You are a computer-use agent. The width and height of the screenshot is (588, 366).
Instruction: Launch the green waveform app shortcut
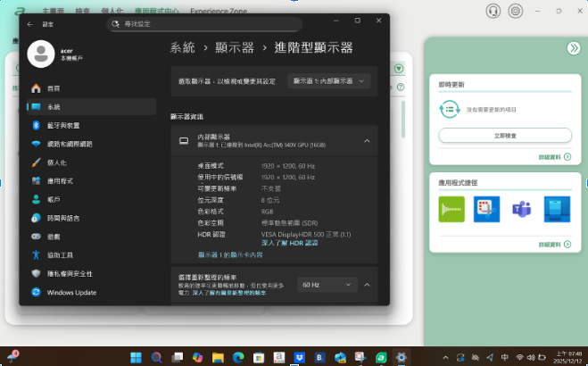(x=451, y=210)
